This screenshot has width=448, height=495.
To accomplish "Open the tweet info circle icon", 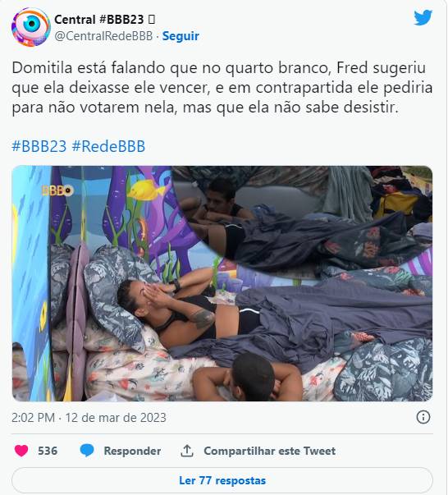I will 423,417.
